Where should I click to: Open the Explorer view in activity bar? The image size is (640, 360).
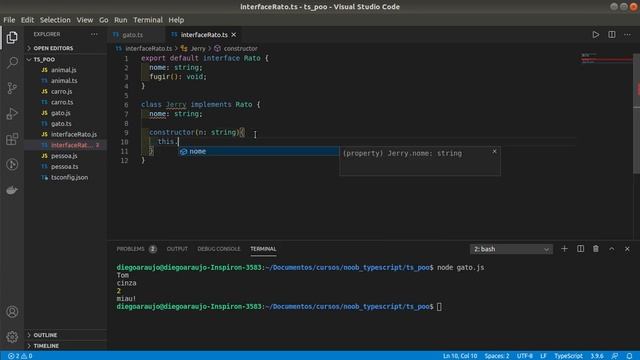pos(12,38)
